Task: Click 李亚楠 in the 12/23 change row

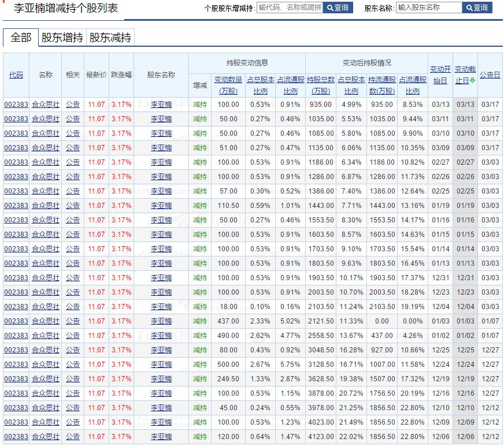Action: (161, 292)
